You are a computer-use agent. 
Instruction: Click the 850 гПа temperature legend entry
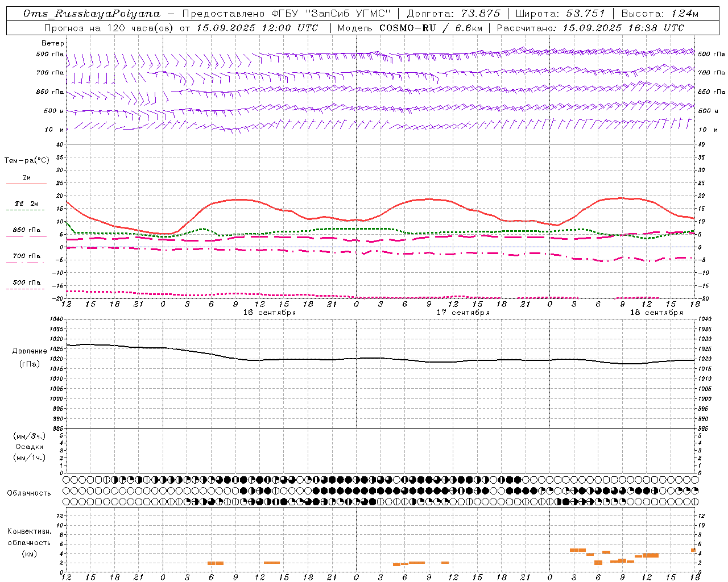(27, 230)
